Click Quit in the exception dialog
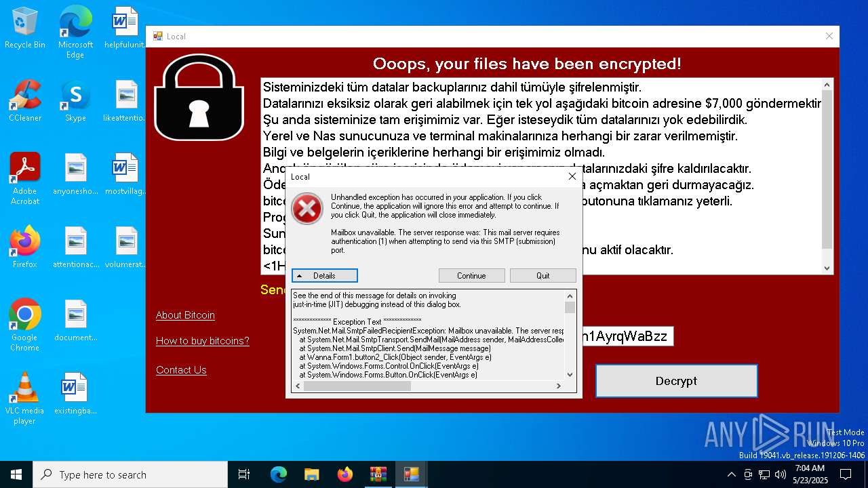Viewport: 868px width, 488px height. 542,276
